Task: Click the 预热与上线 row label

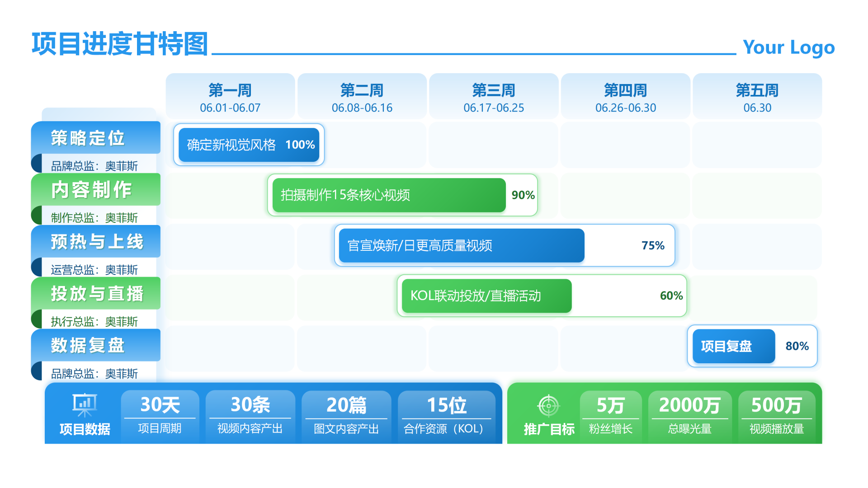Action: point(97,242)
